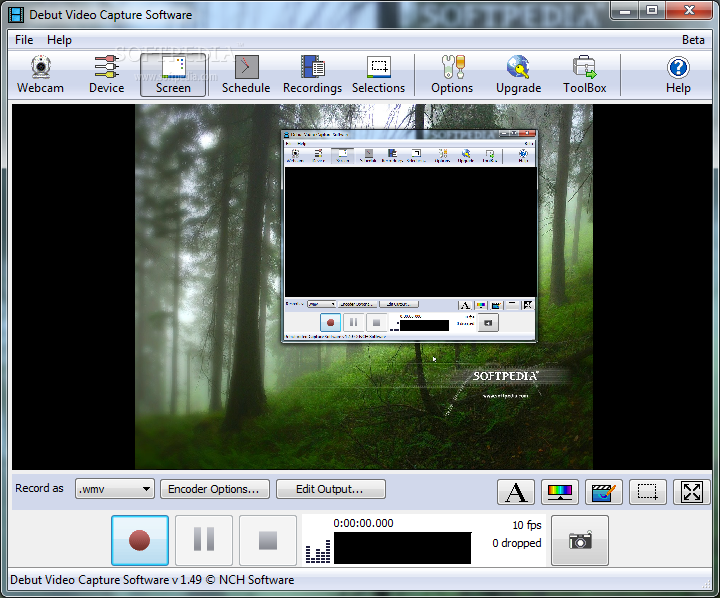Click the 0:00:00.000 timer readout
Viewport: 720px width, 598px height.
[x=363, y=523]
